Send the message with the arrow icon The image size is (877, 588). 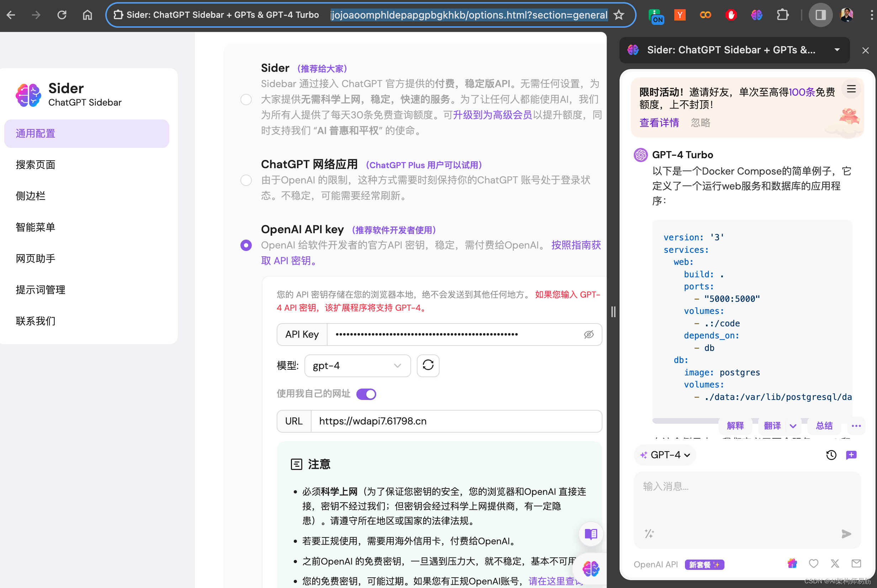pos(846,534)
